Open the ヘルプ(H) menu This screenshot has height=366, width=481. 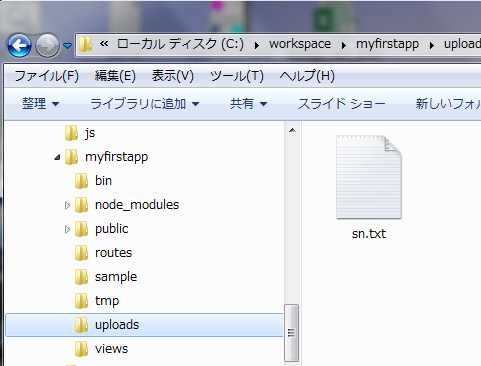point(307,76)
